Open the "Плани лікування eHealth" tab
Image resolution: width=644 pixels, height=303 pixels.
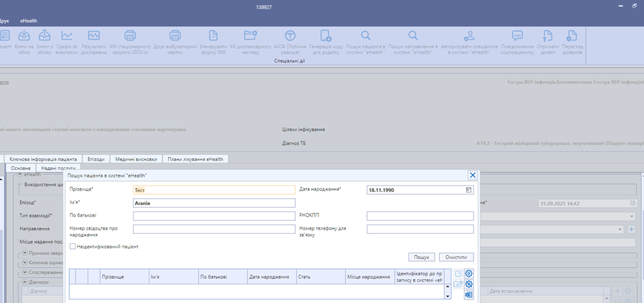click(195, 159)
